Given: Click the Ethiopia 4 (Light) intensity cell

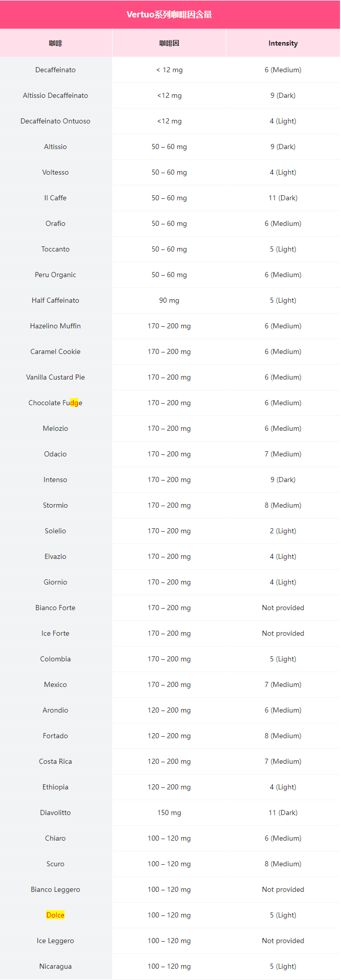Looking at the screenshot, I should (283, 787).
